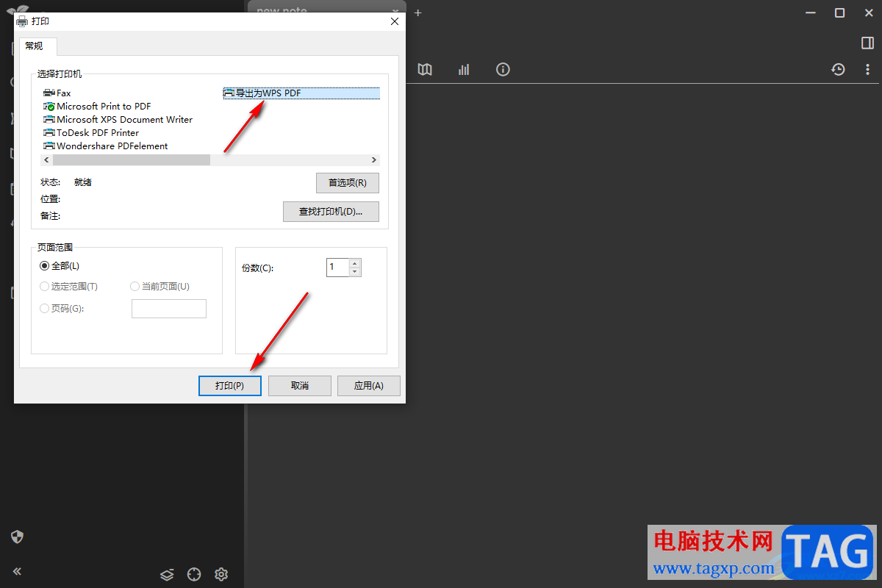Collapse the note tree with layers icon
This screenshot has width=882, height=588.
click(167, 574)
